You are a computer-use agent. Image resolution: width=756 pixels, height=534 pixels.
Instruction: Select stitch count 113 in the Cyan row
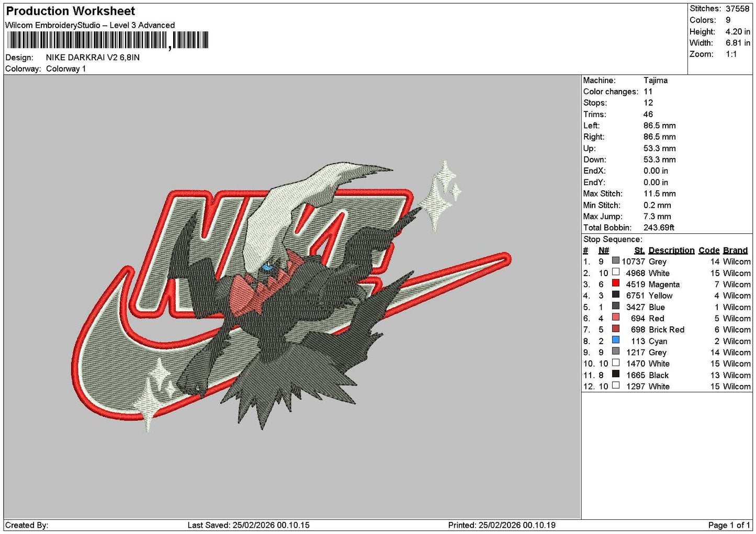tap(638, 341)
